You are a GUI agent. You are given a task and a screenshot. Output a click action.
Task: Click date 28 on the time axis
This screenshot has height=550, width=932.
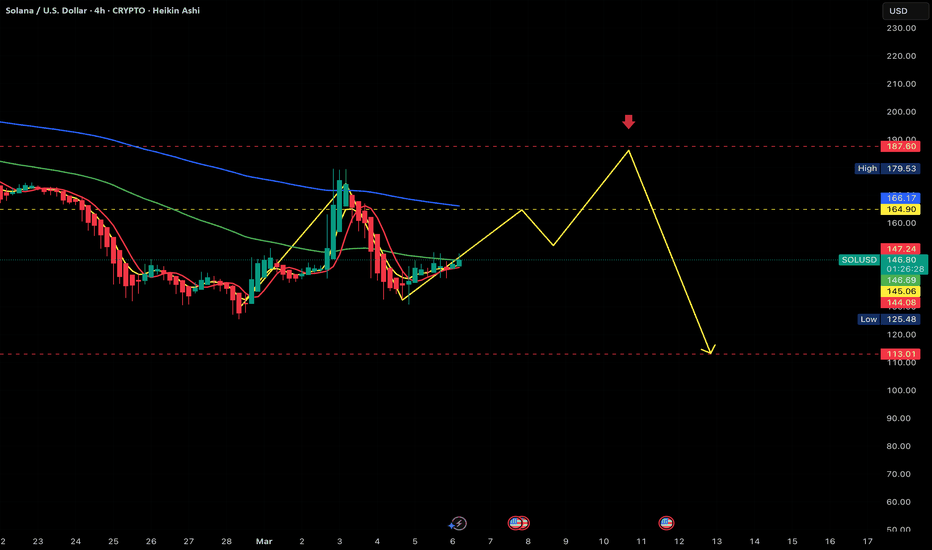(x=226, y=541)
